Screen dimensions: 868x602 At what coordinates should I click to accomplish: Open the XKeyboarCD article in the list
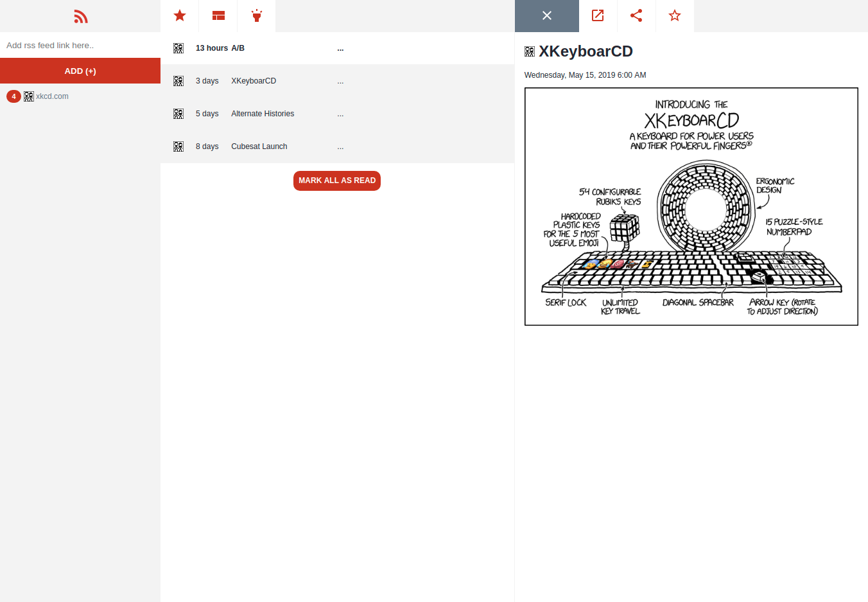(x=337, y=81)
